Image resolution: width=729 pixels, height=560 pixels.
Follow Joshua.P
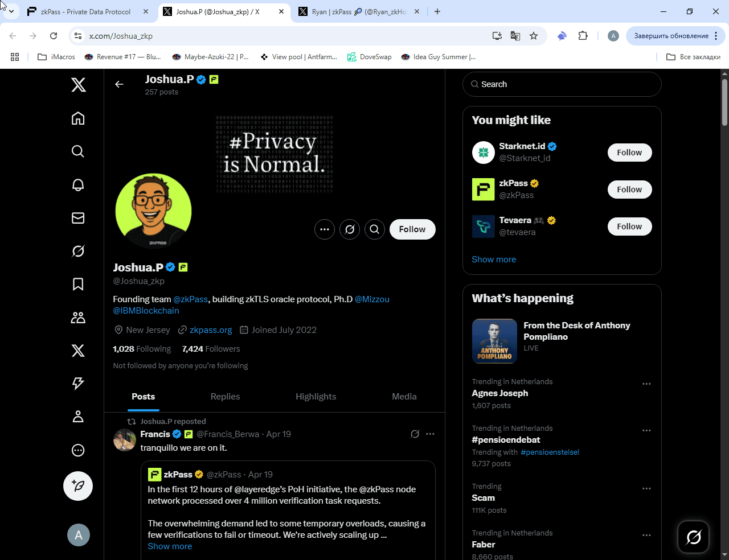[x=412, y=229]
